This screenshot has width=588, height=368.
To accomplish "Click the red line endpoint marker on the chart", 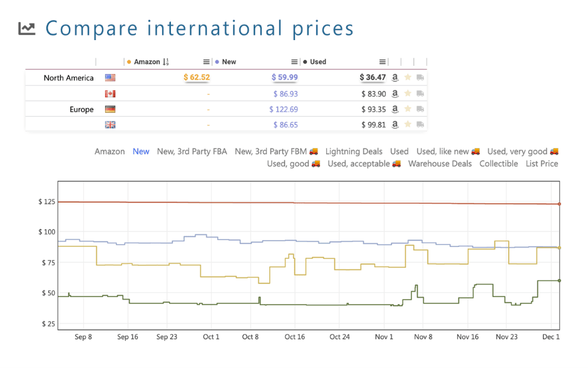I will [x=559, y=204].
